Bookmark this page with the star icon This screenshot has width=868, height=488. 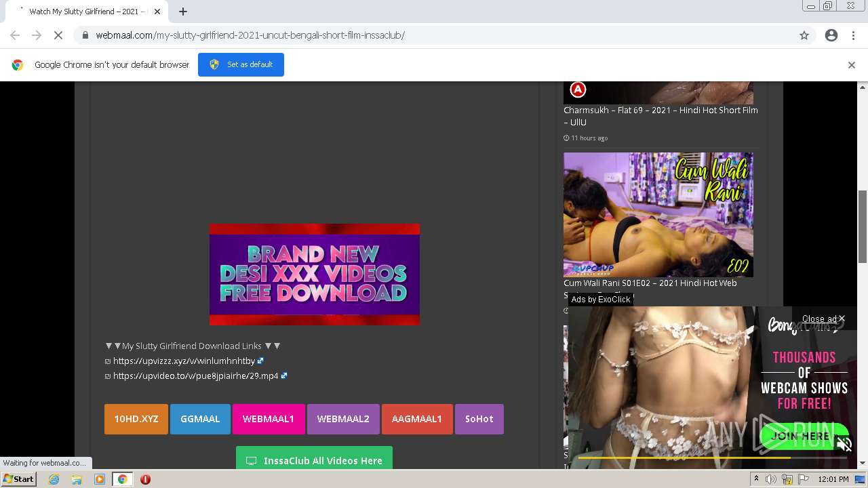click(x=804, y=35)
